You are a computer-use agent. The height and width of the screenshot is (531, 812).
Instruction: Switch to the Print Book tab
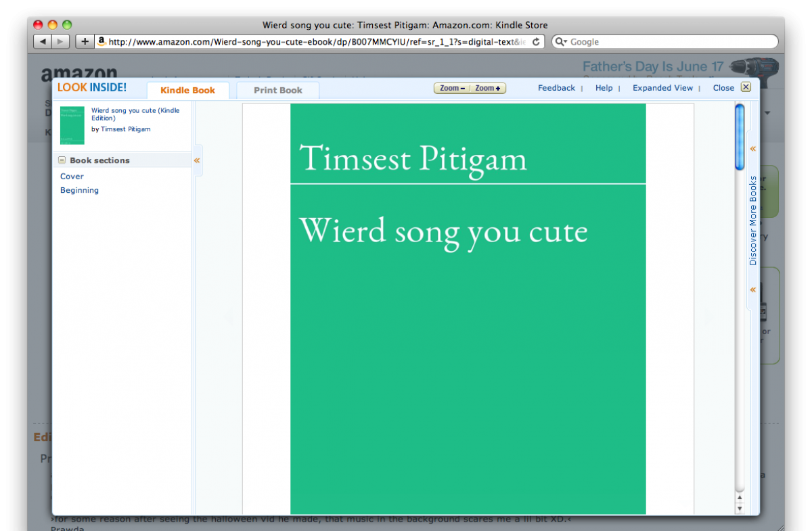tap(278, 90)
